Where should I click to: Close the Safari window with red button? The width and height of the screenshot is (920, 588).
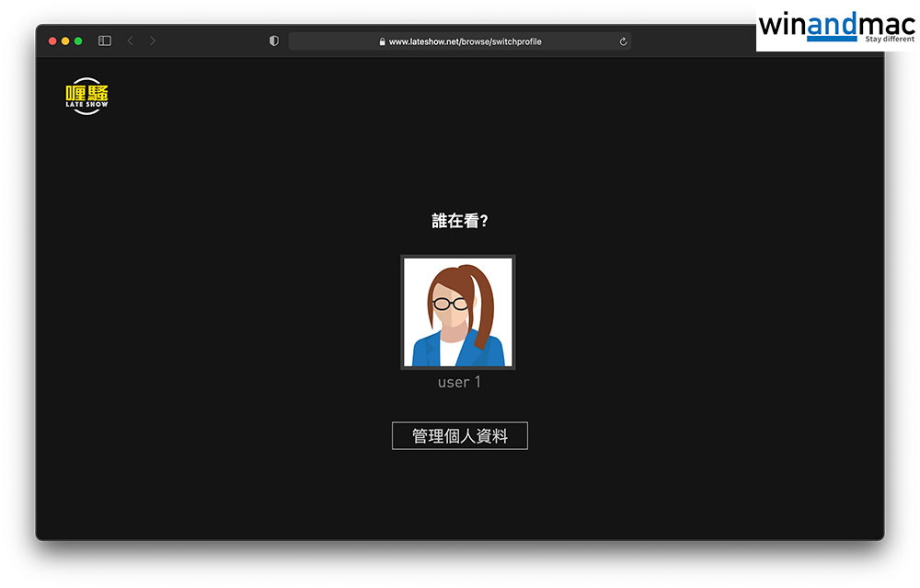coord(52,41)
